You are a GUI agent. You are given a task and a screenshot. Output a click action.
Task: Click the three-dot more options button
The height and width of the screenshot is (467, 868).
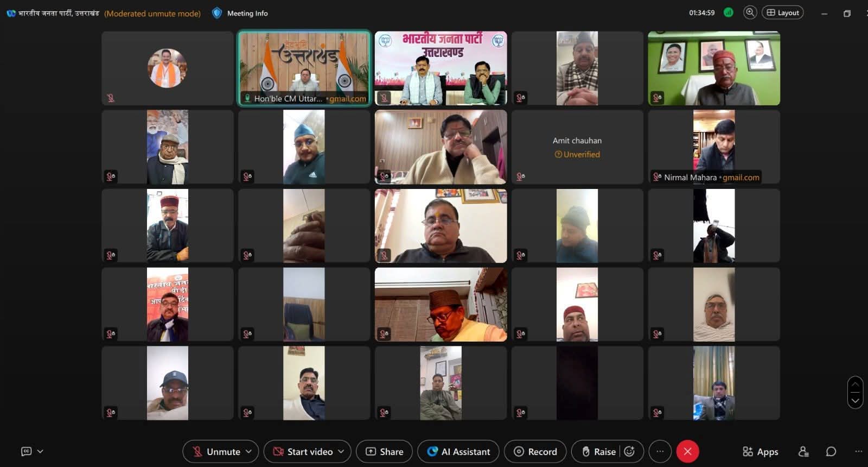(x=660, y=452)
